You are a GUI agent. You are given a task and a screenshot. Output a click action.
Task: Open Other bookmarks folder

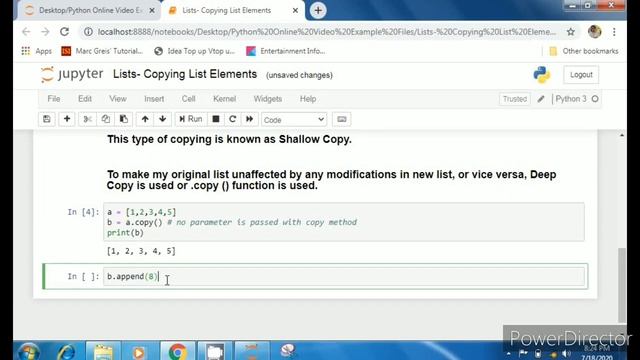[584, 51]
